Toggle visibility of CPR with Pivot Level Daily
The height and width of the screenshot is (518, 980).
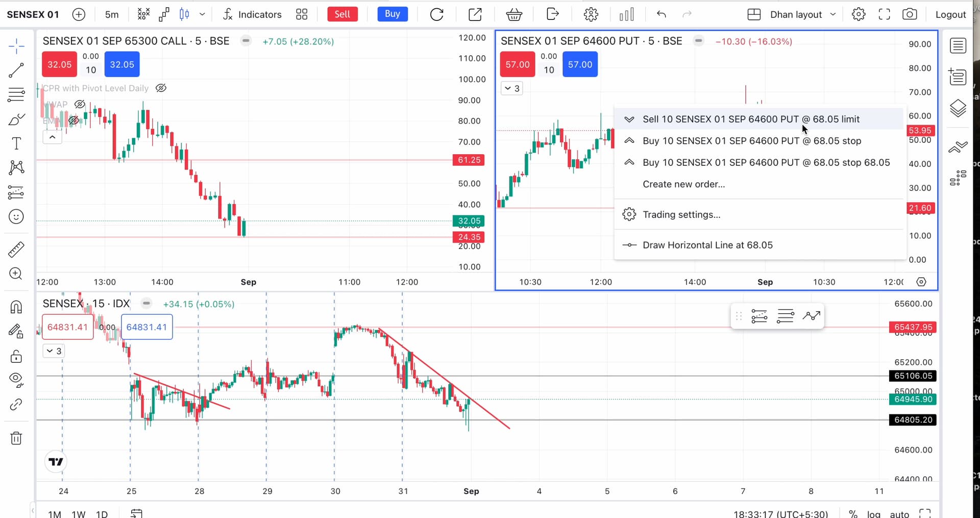pos(161,88)
